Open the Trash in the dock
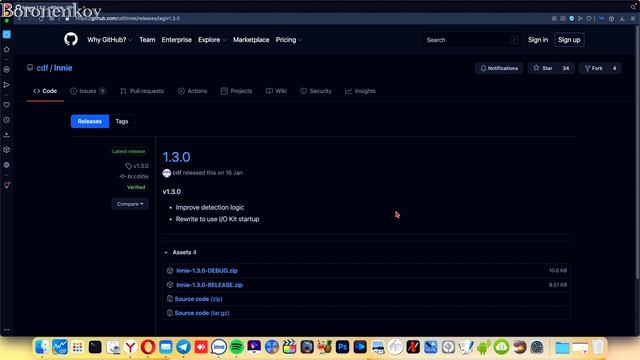640x360 pixels. pyautogui.click(x=598, y=347)
